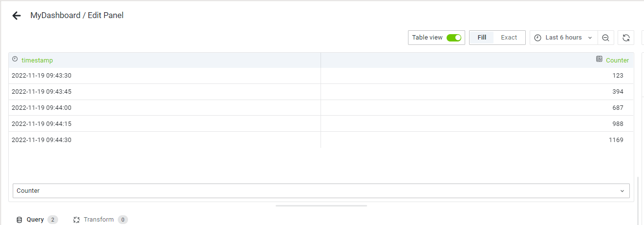Click the zoom out time range icon

coord(605,38)
